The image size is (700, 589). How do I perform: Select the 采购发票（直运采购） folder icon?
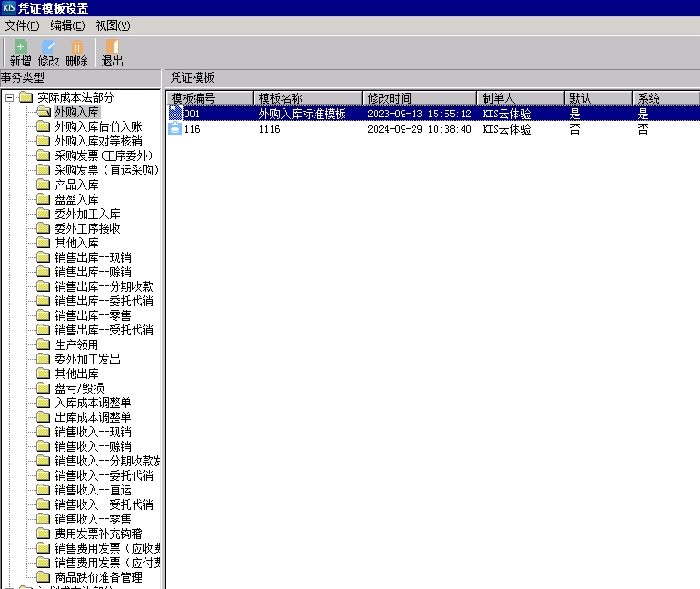tap(44, 170)
